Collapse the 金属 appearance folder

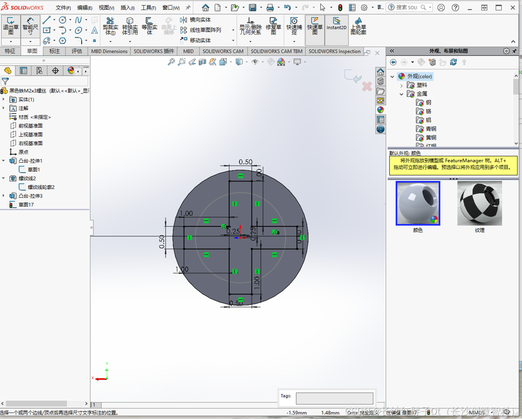(401, 94)
